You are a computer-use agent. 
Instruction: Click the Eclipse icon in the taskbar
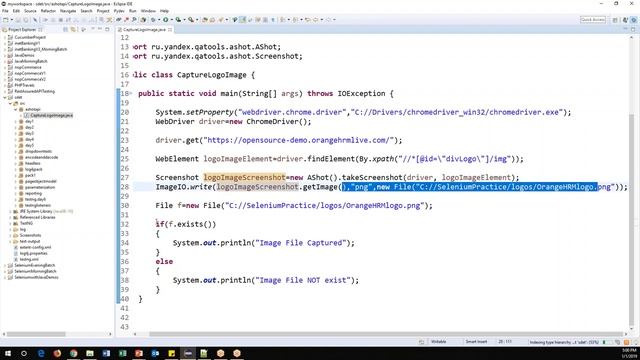188,353
